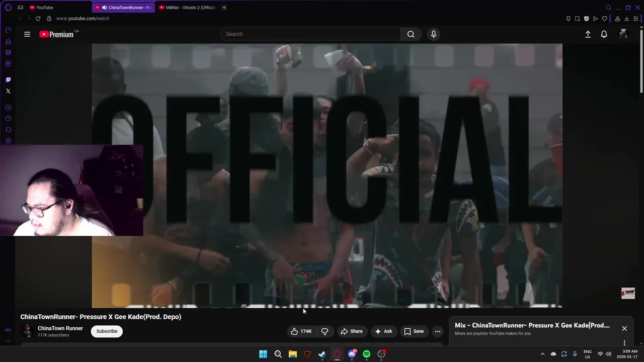Open File Explorer from the taskbar

pyautogui.click(x=293, y=354)
